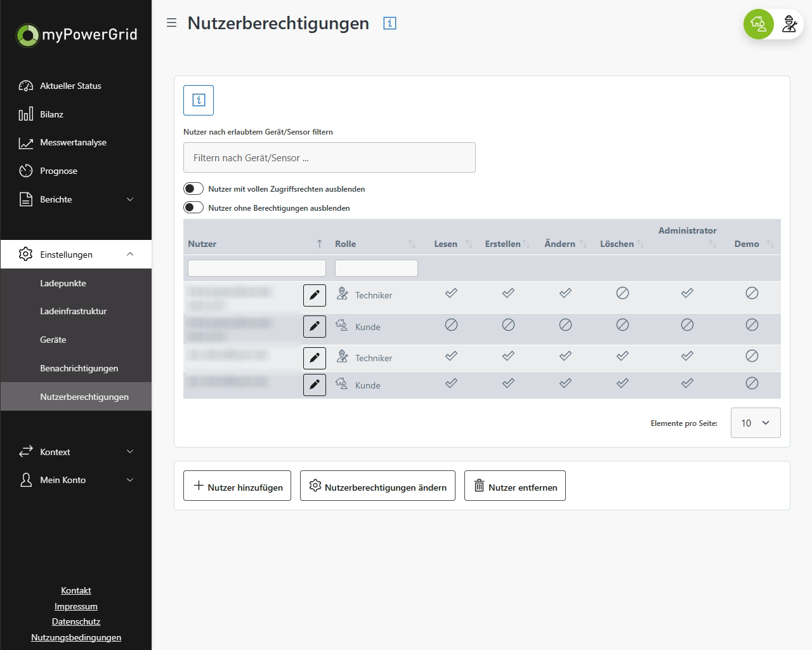Sort by Ändern column arrows
Image resolution: width=812 pixels, height=650 pixels.
pyautogui.click(x=583, y=244)
